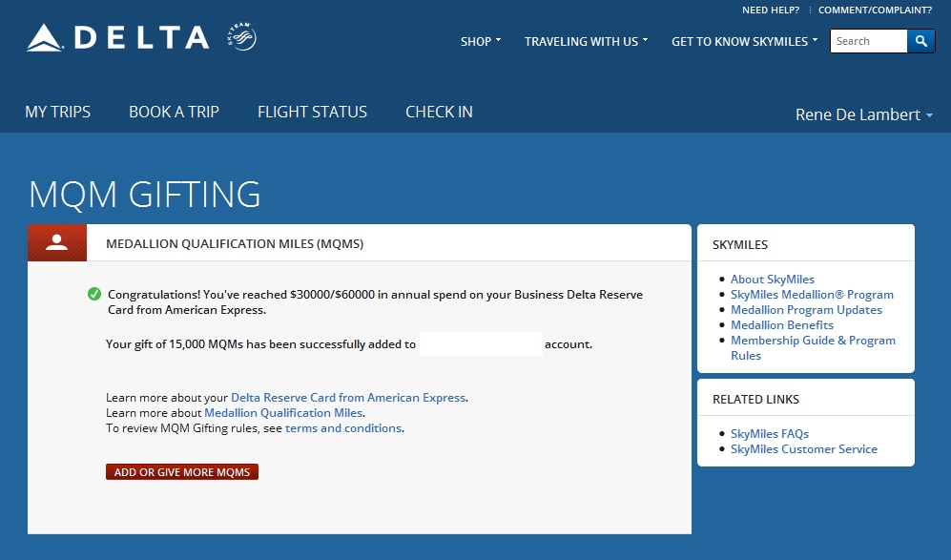Click the SkyTeam alliance icon
This screenshot has height=560, width=951.
coord(242,34)
